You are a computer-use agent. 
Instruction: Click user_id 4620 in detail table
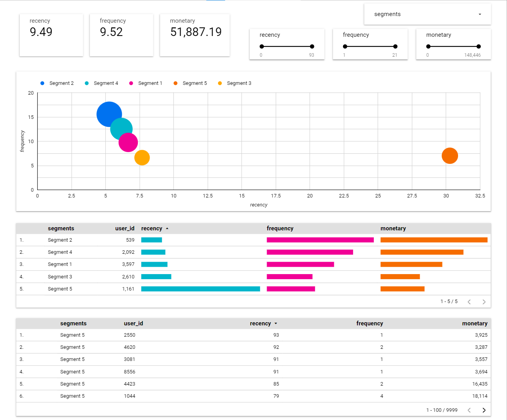[130, 347]
